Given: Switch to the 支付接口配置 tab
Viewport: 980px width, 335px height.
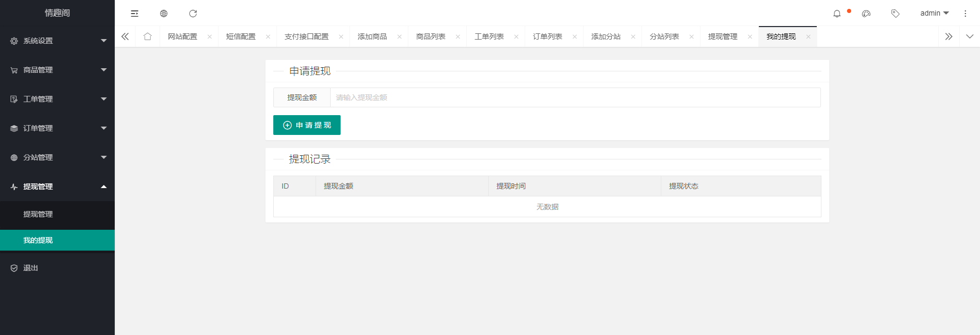Looking at the screenshot, I should click(x=307, y=36).
